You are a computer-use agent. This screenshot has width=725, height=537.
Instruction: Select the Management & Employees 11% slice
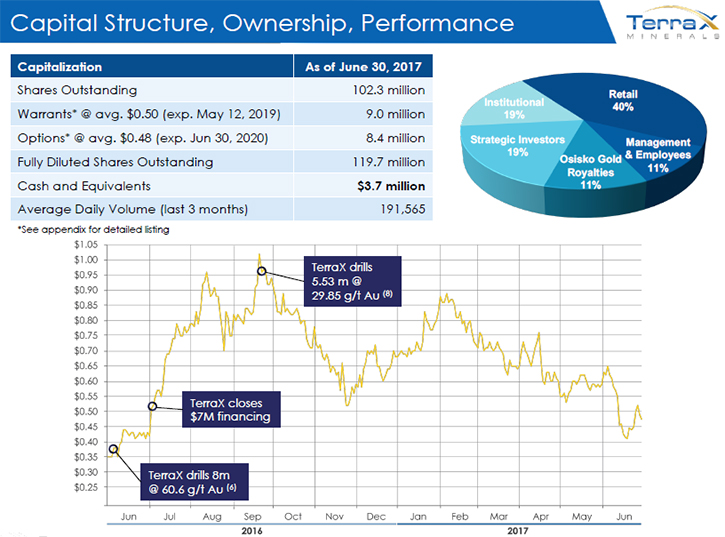pos(658,155)
